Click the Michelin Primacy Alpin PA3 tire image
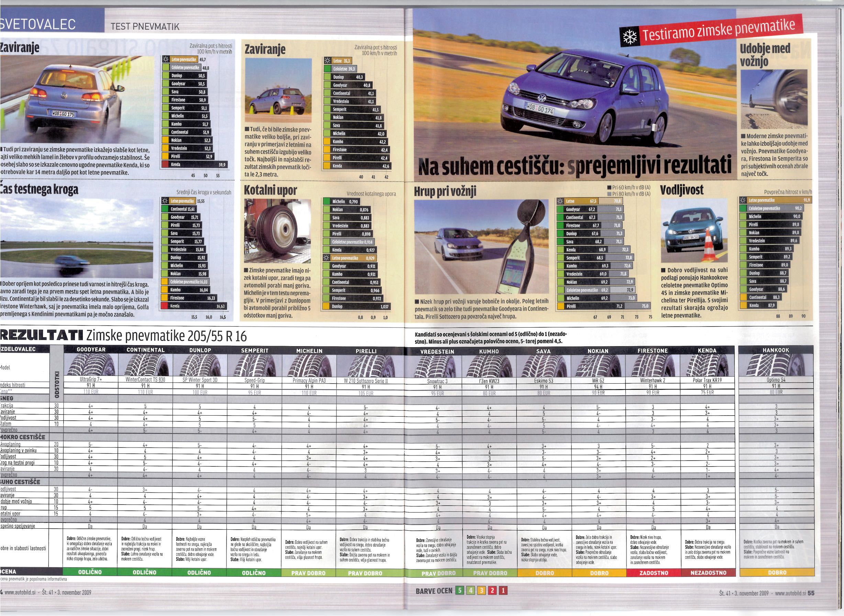Screen dimensions: 844x616 tap(309, 365)
